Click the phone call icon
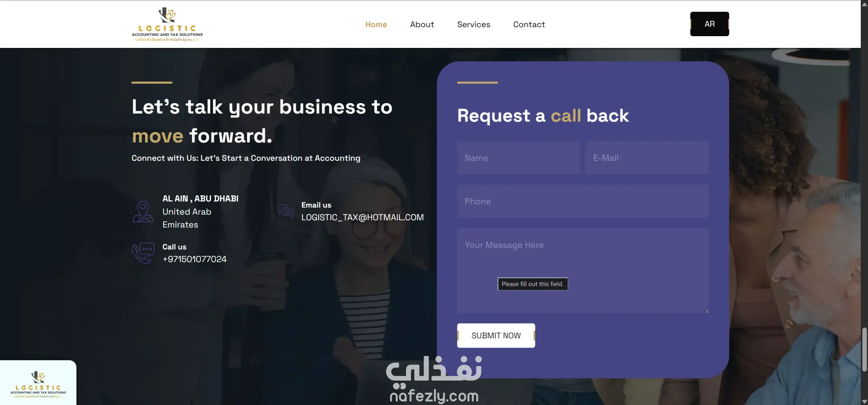 point(143,253)
